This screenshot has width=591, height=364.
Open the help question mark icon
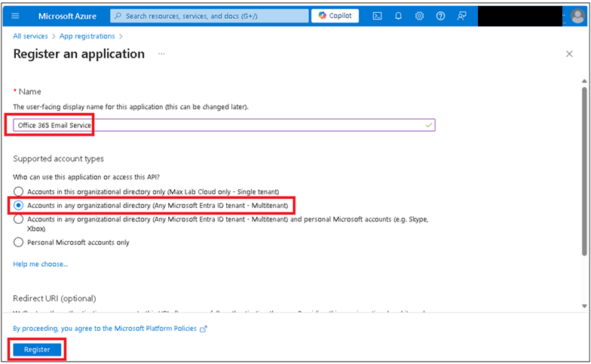point(440,16)
